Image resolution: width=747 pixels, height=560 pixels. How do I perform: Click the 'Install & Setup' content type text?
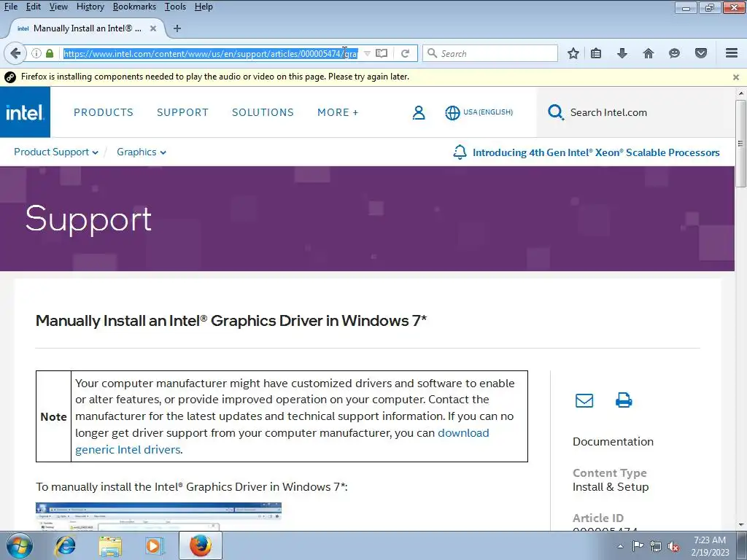coord(611,486)
